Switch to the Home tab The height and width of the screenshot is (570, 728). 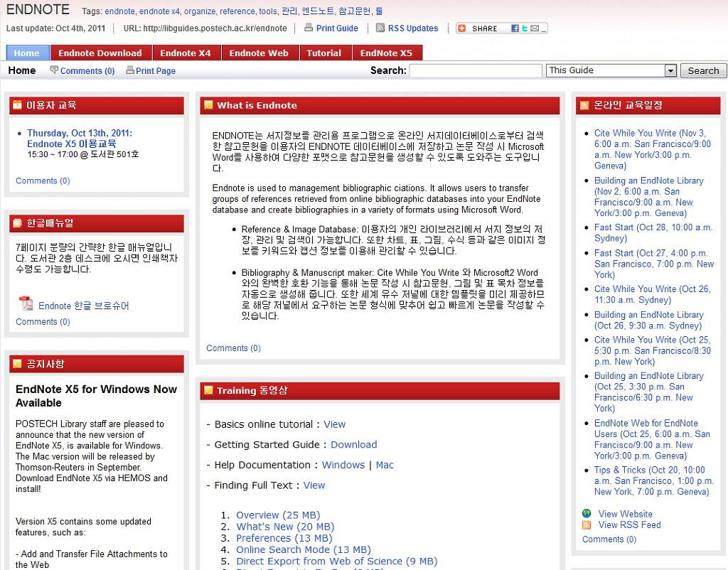click(x=27, y=53)
